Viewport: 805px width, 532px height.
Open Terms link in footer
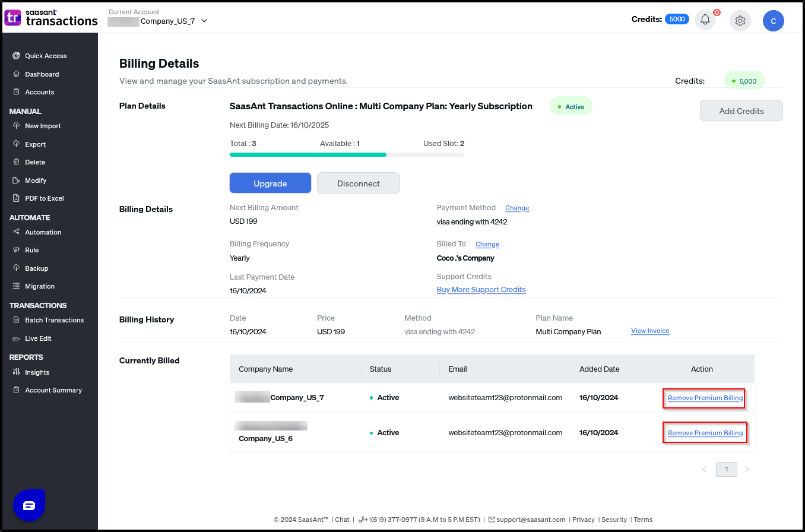[643, 520]
